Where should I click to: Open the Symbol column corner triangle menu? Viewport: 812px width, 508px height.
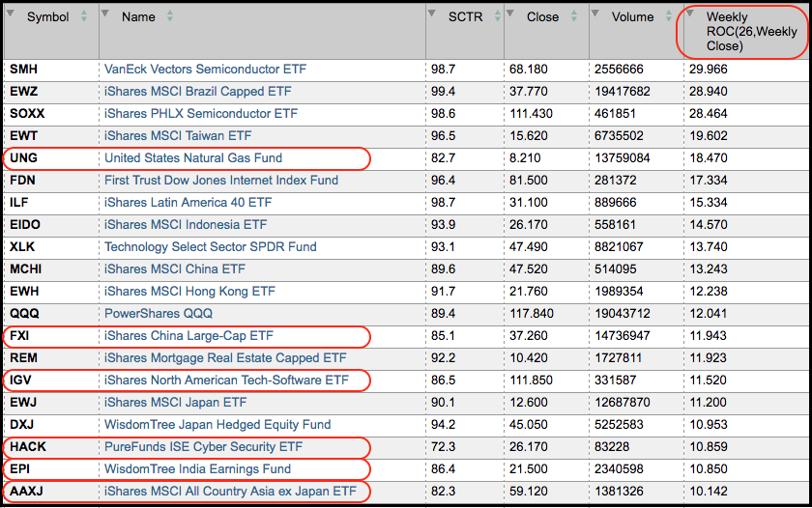(11, 13)
